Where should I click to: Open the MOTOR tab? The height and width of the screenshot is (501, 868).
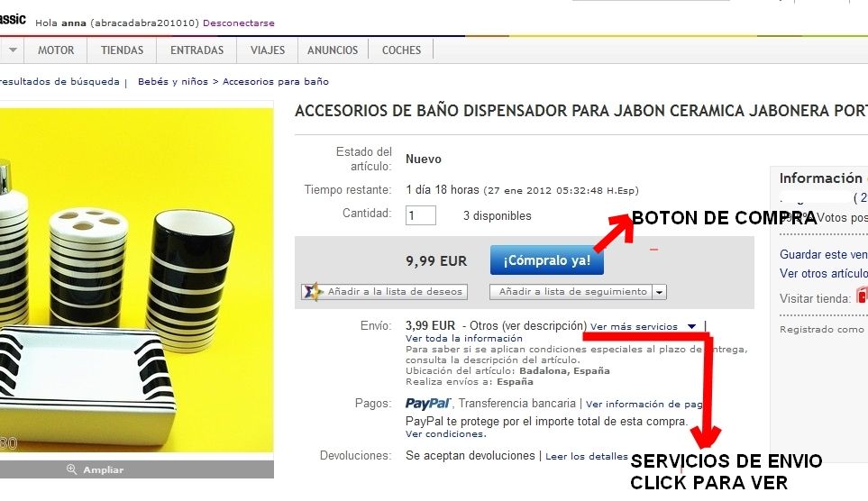[x=56, y=50]
